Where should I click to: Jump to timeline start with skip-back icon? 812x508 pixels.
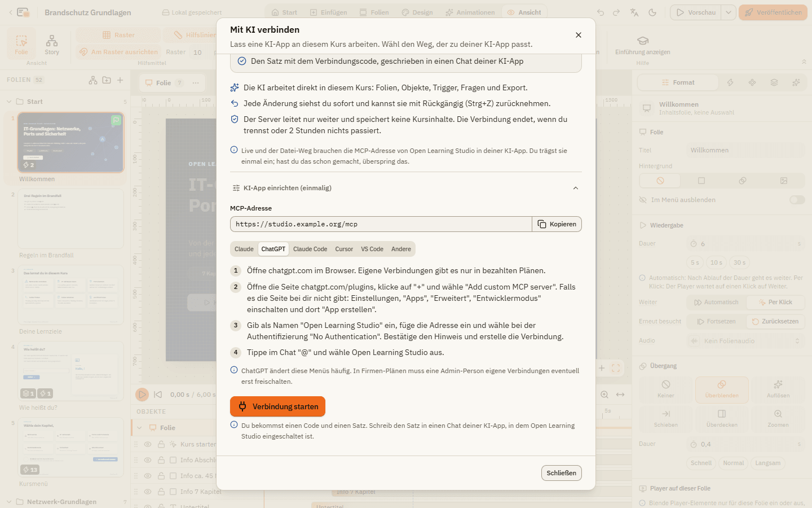(158, 395)
